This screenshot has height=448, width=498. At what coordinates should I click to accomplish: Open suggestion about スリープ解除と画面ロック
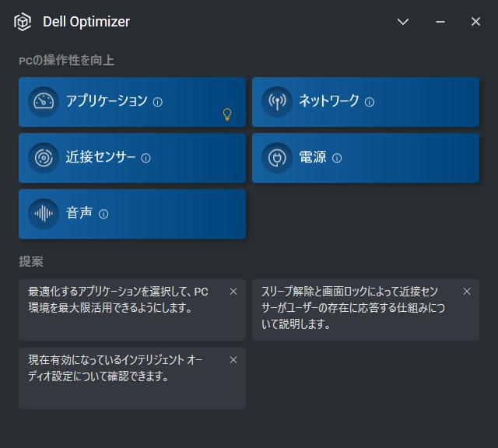366,310
